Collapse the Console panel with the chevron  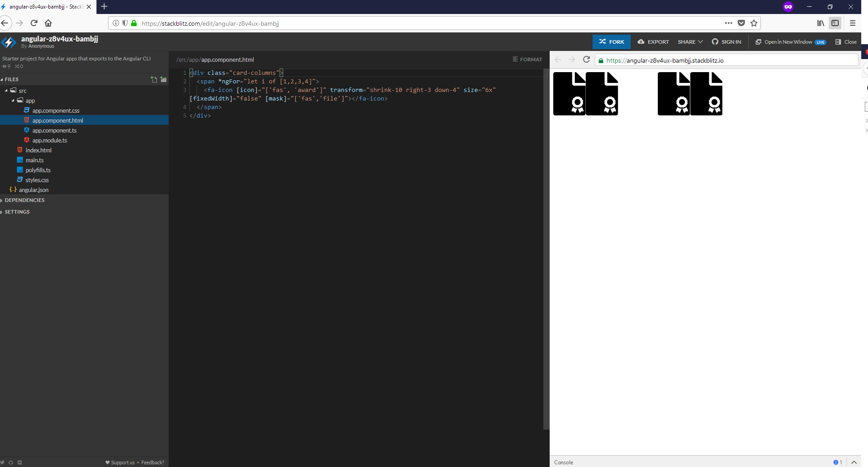pos(854,462)
